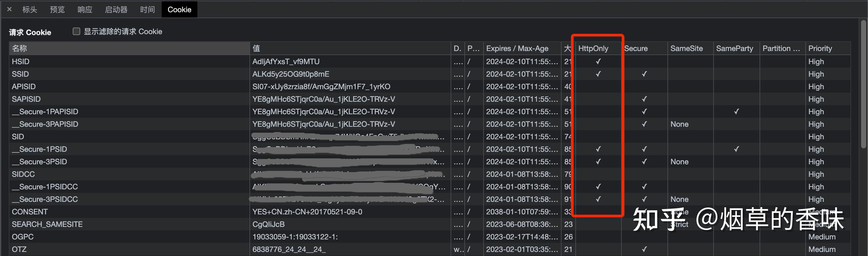Screen dimensions: 868x256
Task: Select the CONSENT cookie row
Action: (30, 212)
